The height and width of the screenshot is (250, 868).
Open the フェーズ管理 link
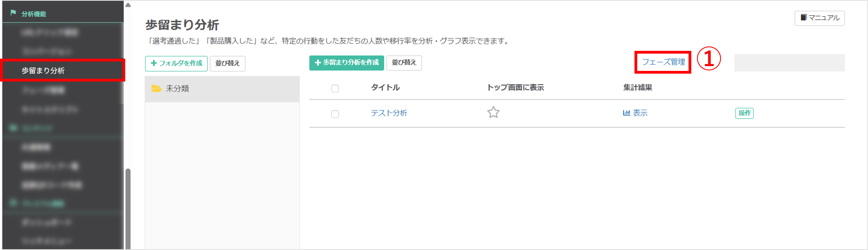point(663,62)
